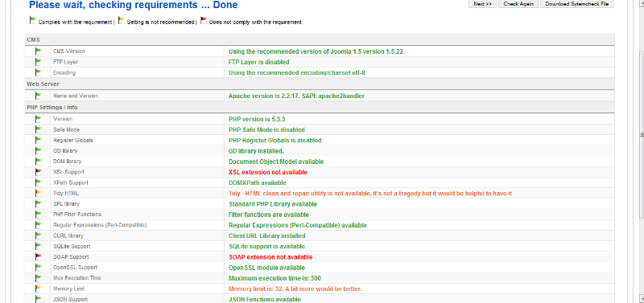
Task: Click the 'PHP version is 5.3.3' text
Action: 257,119
